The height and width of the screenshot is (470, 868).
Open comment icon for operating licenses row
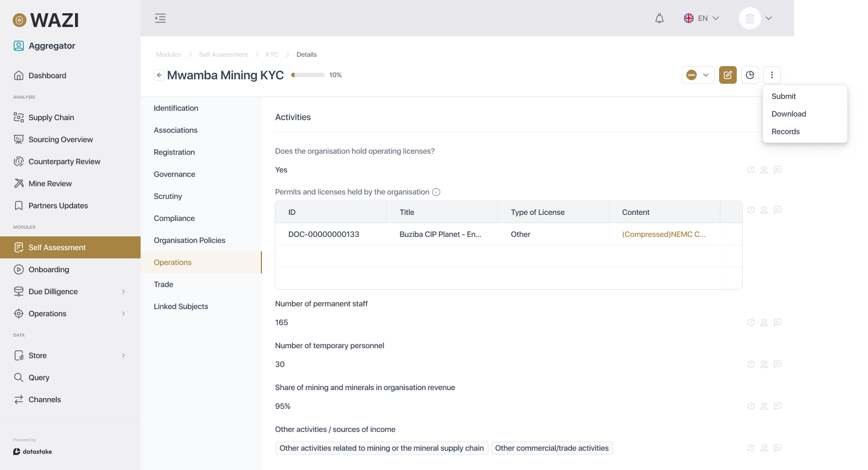coord(778,170)
